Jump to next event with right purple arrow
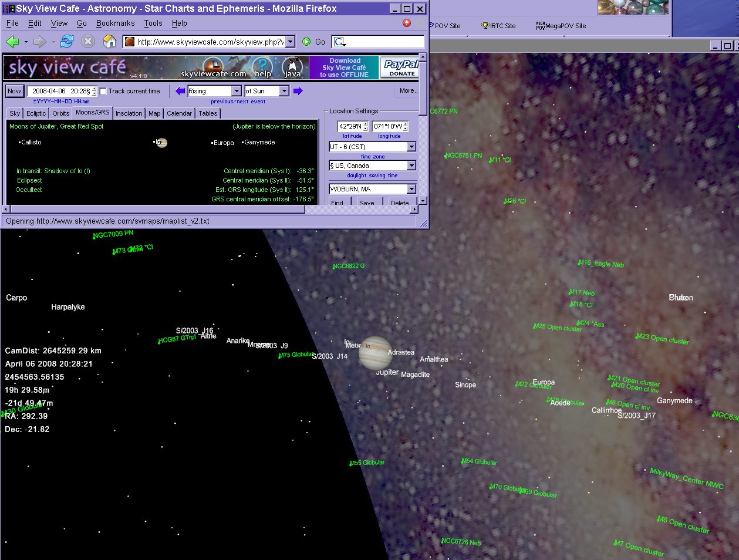Viewport: 739px width, 560px height. click(x=298, y=91)
